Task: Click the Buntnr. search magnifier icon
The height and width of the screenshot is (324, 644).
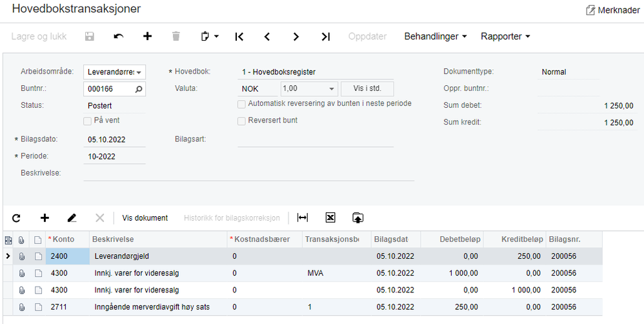Action: 138,88
